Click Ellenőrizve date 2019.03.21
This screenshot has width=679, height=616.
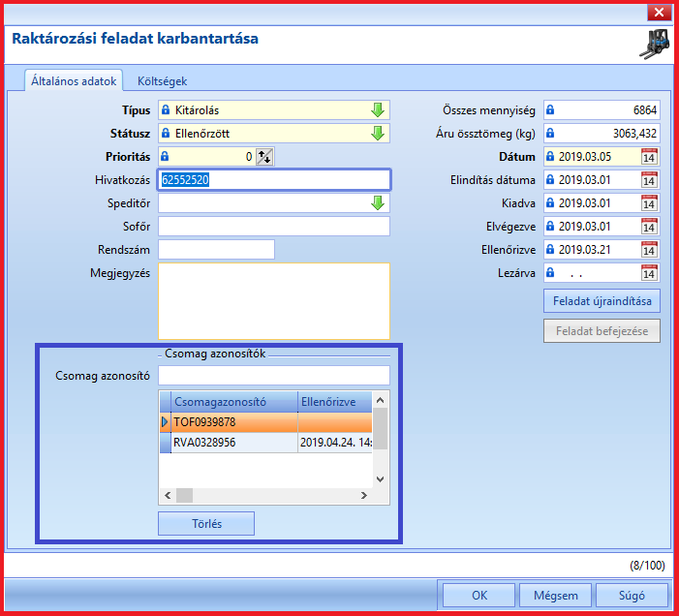click(585, 250)
